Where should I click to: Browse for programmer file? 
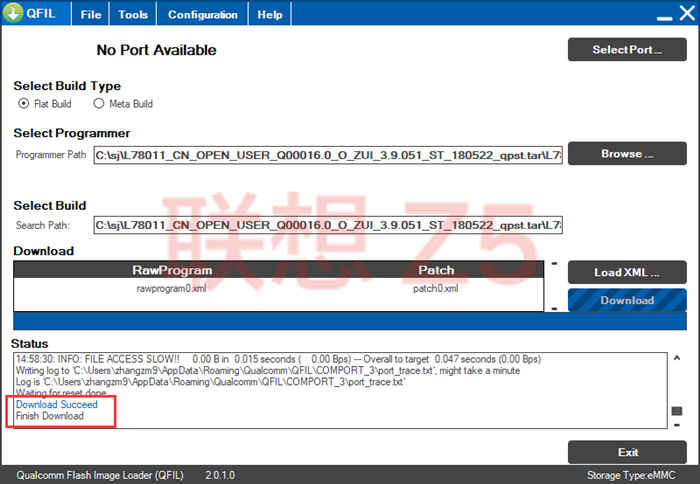click(627, 154)
